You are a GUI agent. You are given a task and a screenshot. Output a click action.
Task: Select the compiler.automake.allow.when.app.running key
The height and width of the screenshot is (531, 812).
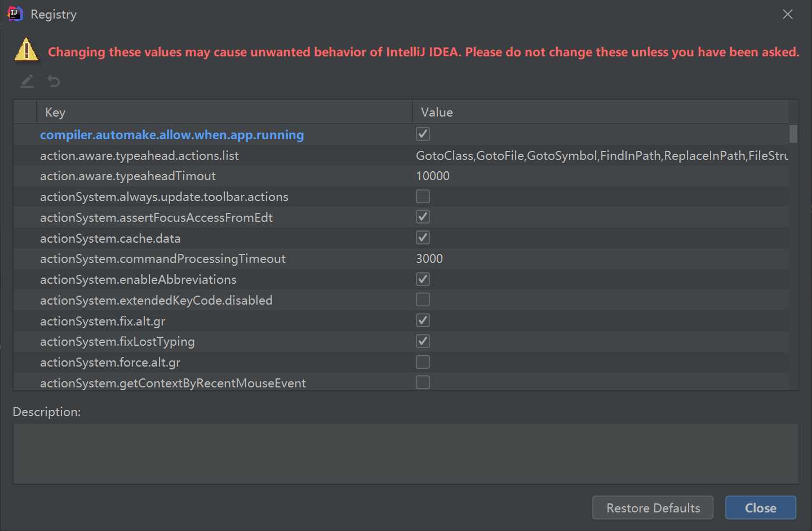(172, 135)
